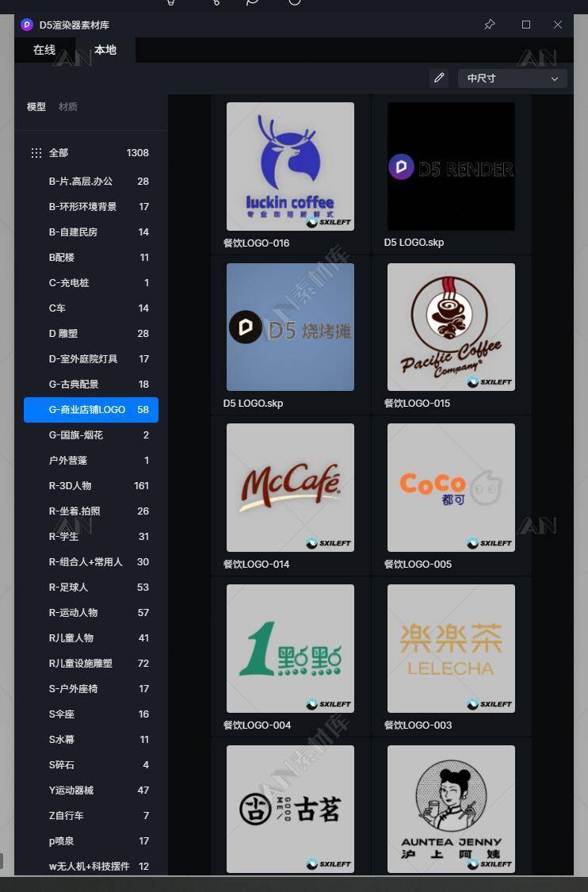Image resolution: width=588 pixels, height=892 pixels.
Task: Select the luckin coffee logo thumbnail
Action: 290,167
